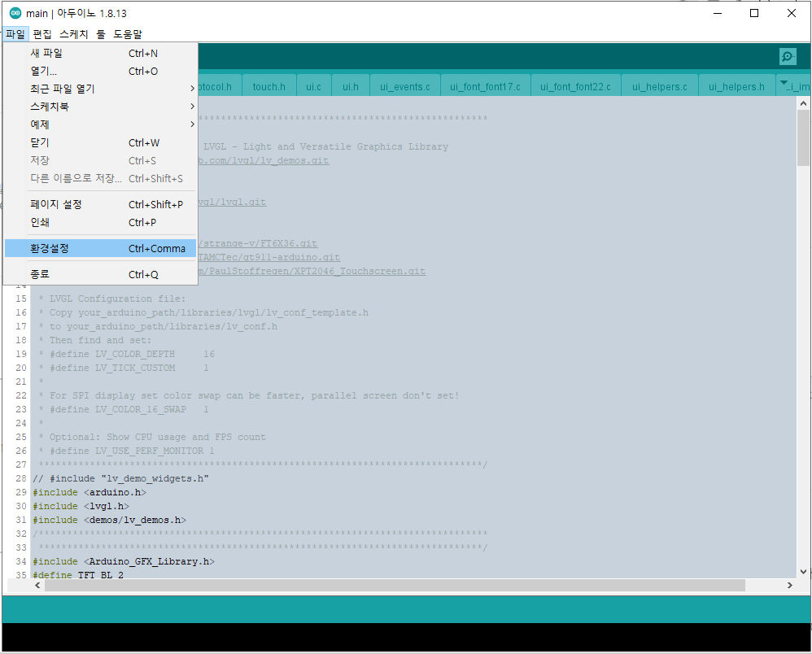Viewport: 812px width, 654px height.
Task: Open the 파일 menu
Action: [x=15, y=34]
